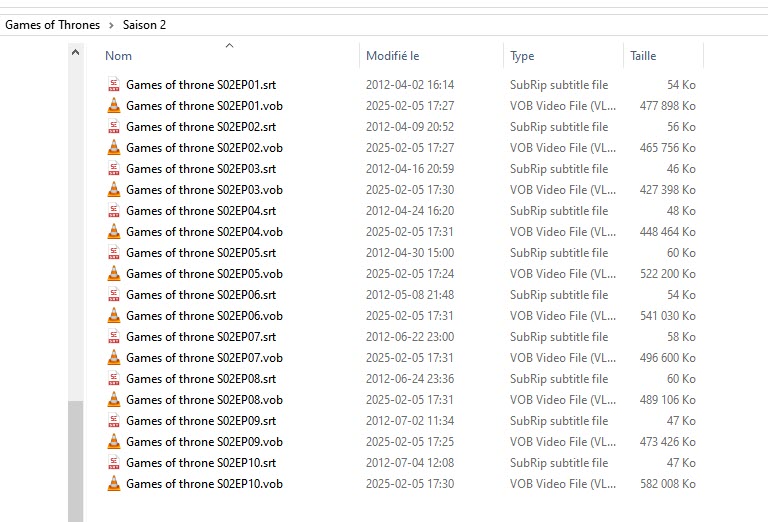Select file name Games of throne S02EP05.vob
The width and height of the screenshot is (768, 522).
coord(204,274)
